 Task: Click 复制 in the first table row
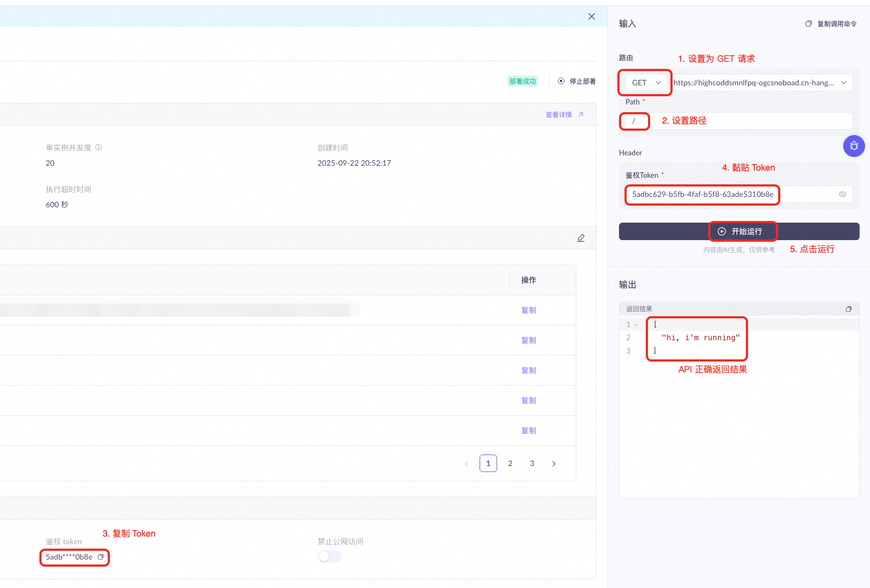click(x=529, y=310)
